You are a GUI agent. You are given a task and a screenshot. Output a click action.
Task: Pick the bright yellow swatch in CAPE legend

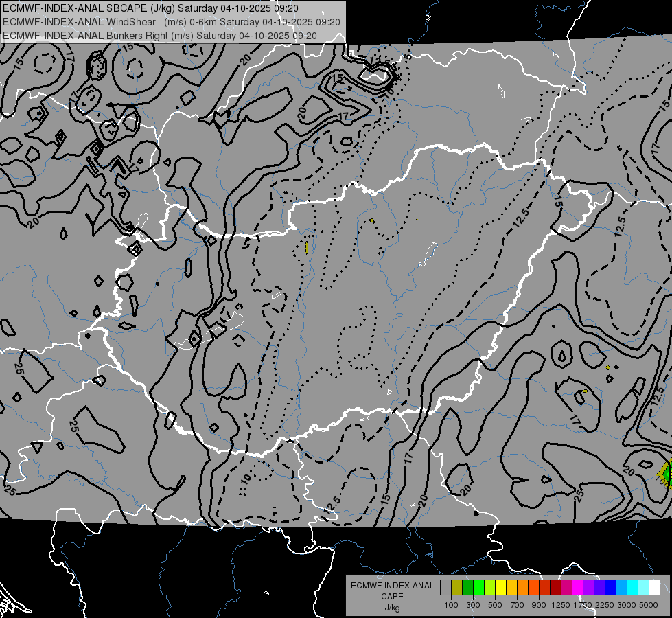pyautogui.click(x=500, y=588)
